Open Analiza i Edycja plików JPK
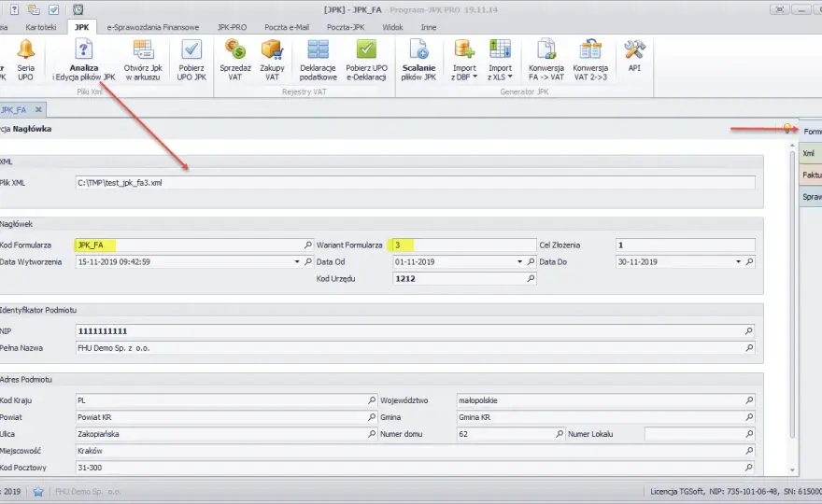Image resolution: width=822 pixels, height=504 pixels. (x=84, y=61)
